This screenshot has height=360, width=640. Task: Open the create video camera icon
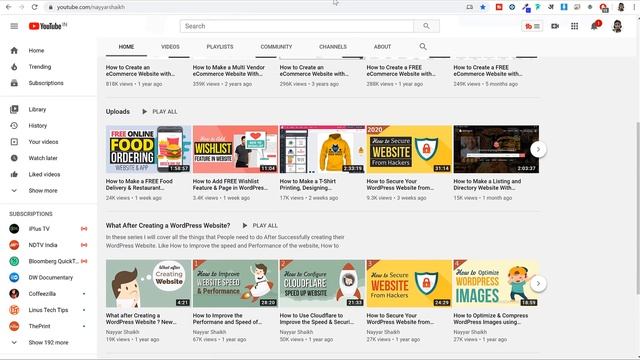[555, 26]
